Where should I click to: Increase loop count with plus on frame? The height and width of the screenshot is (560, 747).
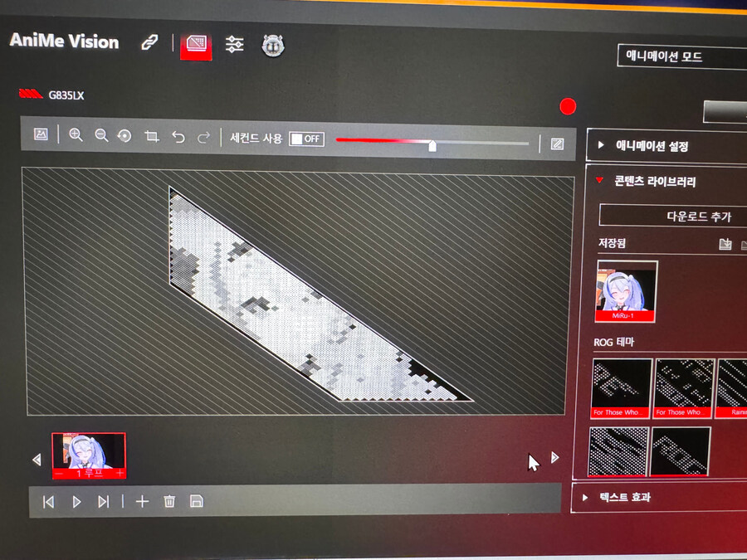coord(120,473)
